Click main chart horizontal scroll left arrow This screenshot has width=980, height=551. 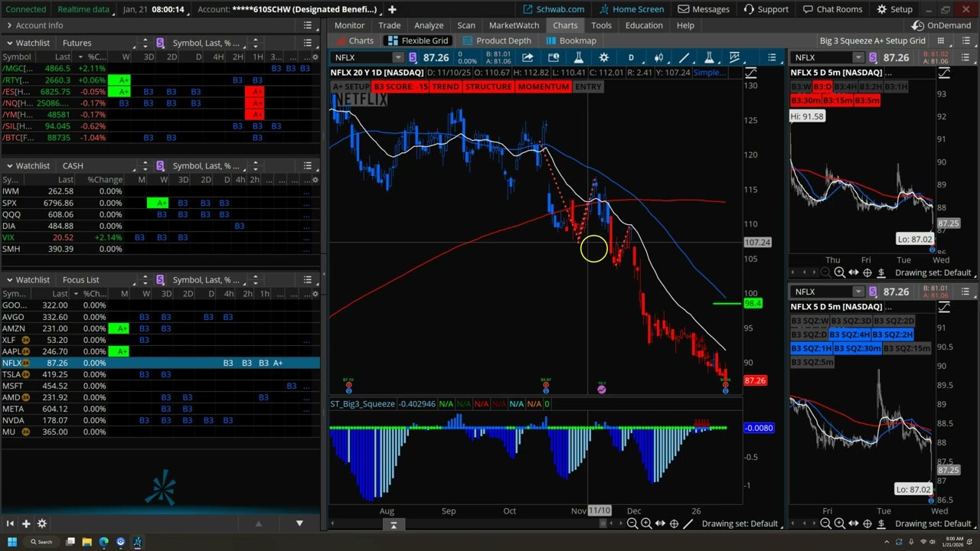(333, 523)
